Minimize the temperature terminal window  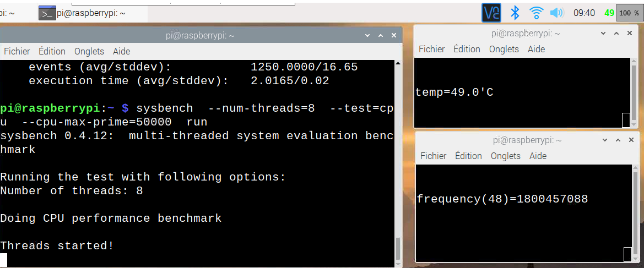603,33
